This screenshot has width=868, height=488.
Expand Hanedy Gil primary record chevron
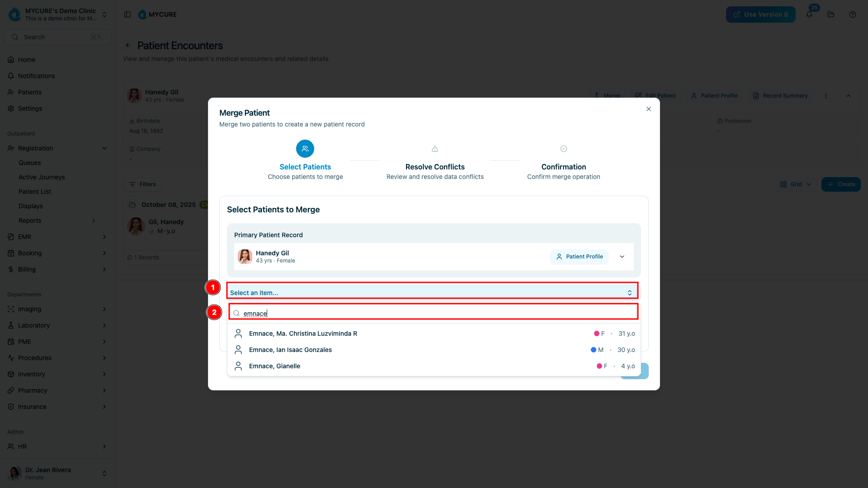tap(622, 257)
